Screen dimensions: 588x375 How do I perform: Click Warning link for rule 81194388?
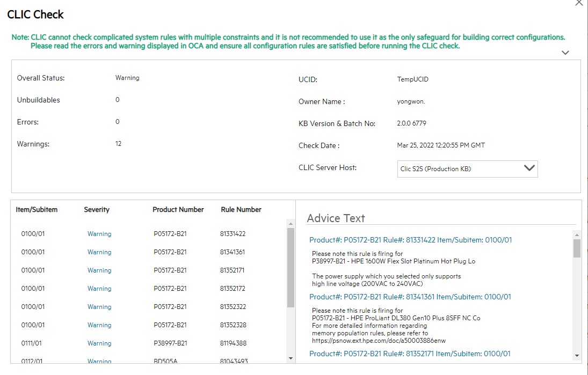99,343
